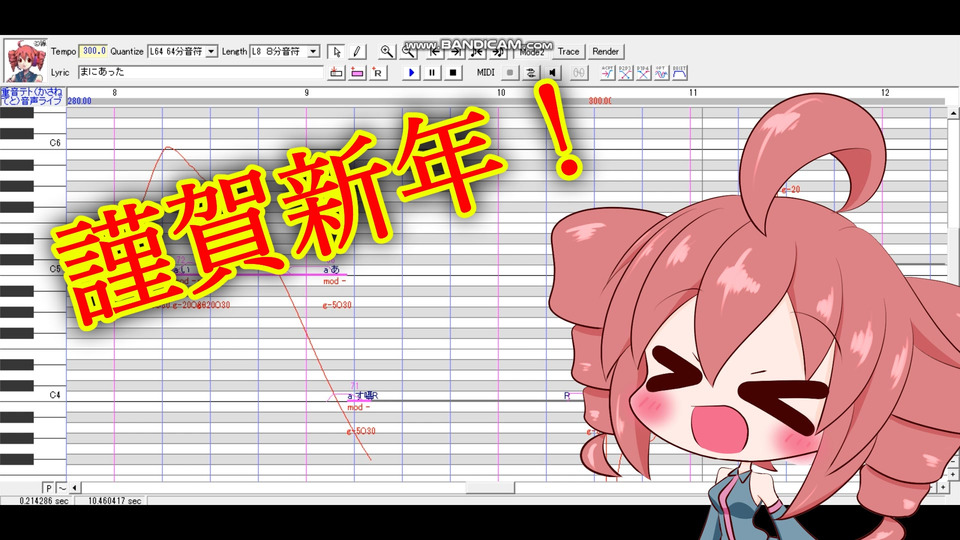Click the P1P4 crossfade icon
Screen dimensions: 960x540
pyautogui.click(x=643, y=73)
